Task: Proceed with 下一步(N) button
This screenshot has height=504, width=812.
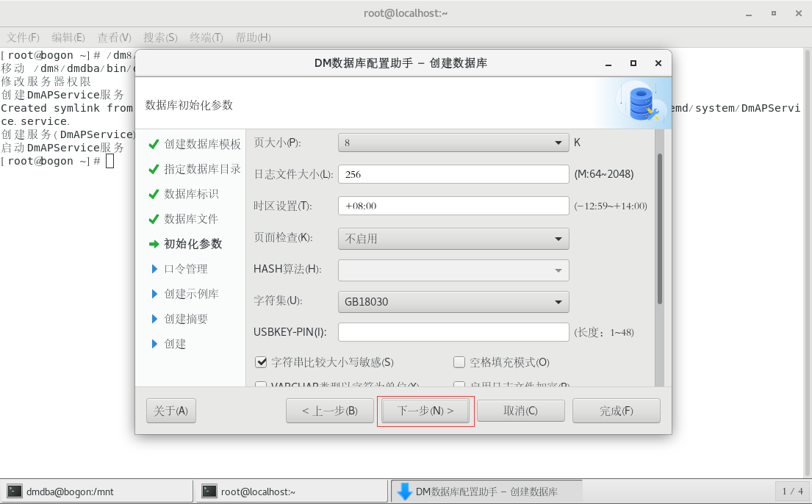Action: (425, 411)
